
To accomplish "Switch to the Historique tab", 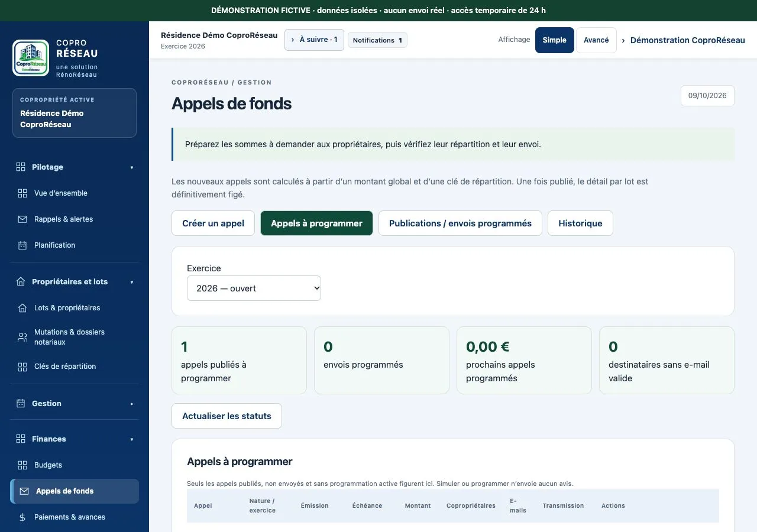I will (x=580, y=223).
